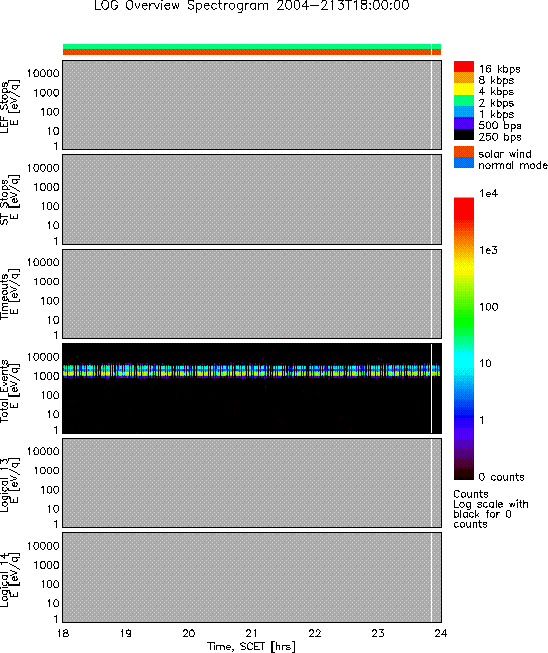Click the hour 21 time axis tick
Image resolution: width=548 pixels, height=653 pixels.
(252, 633)
